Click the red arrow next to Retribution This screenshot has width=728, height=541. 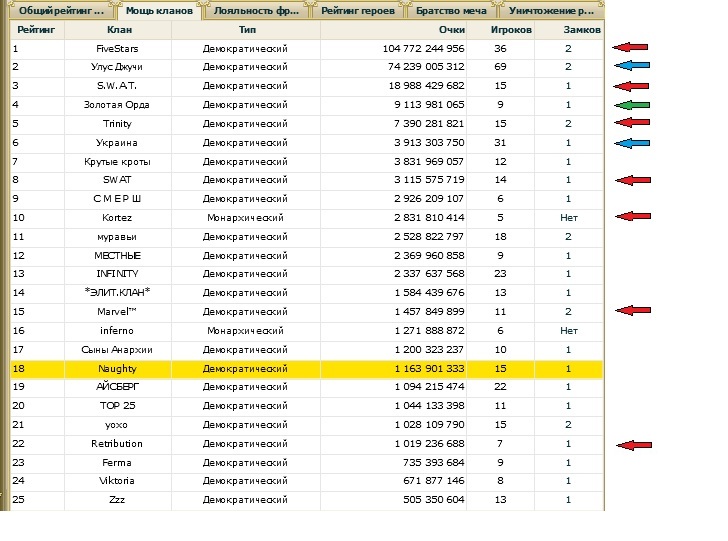coord(630,444)
